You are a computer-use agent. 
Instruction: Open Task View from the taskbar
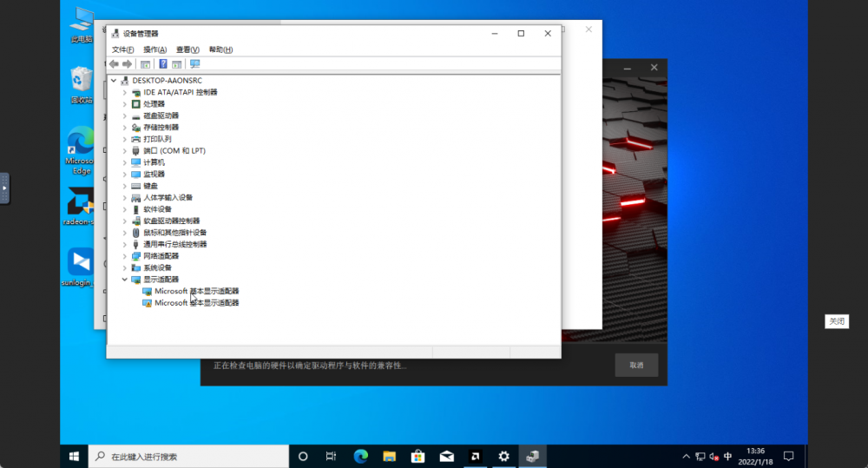(331, 457)
